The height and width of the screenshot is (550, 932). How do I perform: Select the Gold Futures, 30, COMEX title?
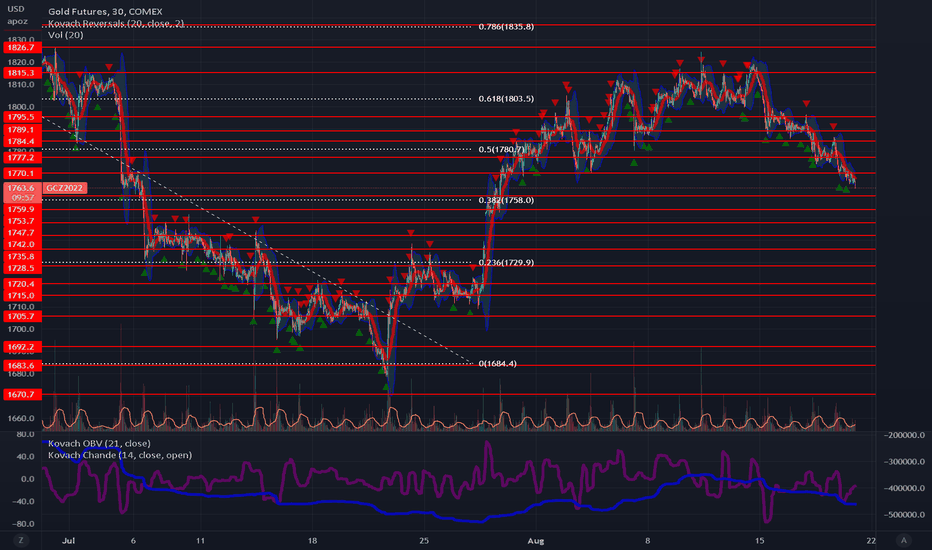(x=105, y=11)
